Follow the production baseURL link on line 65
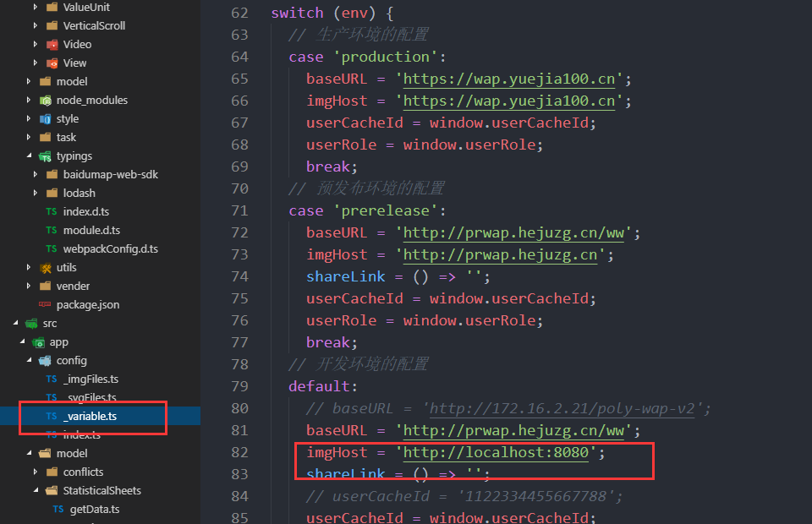Viewport: 812px width, 524px height. (x=509, y=79)
